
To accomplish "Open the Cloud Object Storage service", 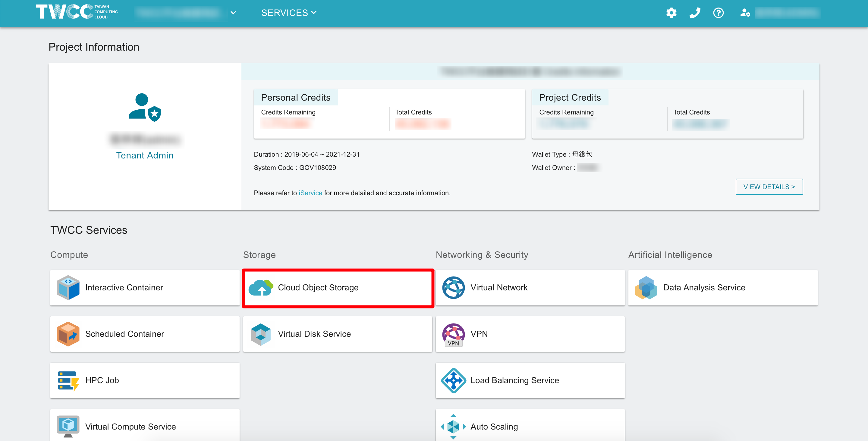I will 338,288.
